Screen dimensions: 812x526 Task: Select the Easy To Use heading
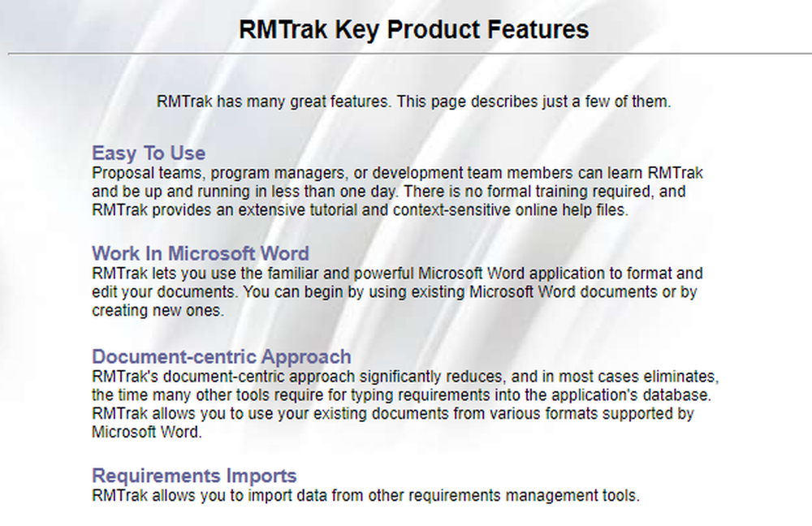coord(149,153)
